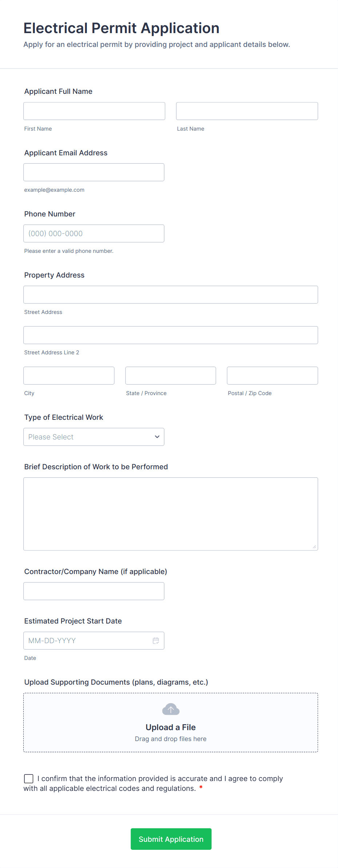
Task: Check the information accuracy confirmation box
Action: coord(28,778)
